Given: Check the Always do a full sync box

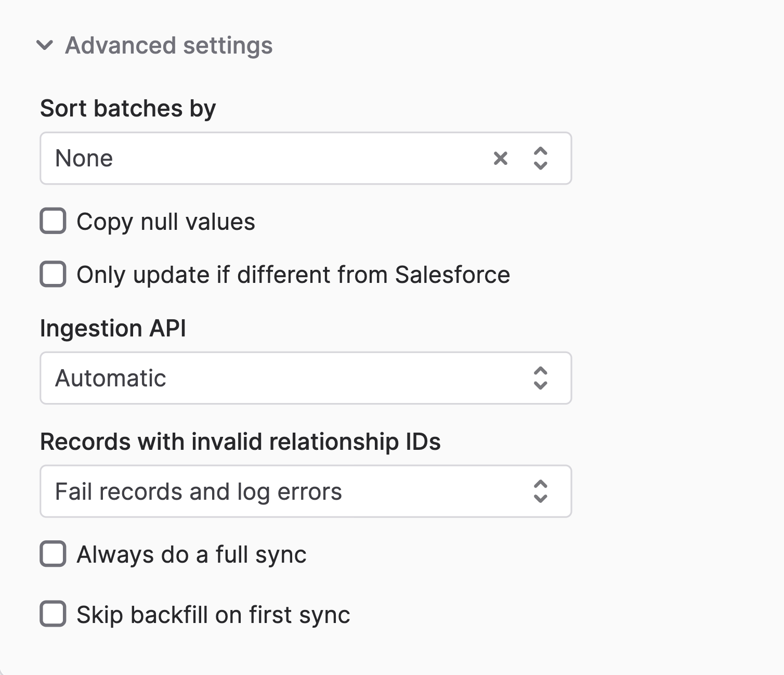Looking at the screenshot, I should 53,554.
